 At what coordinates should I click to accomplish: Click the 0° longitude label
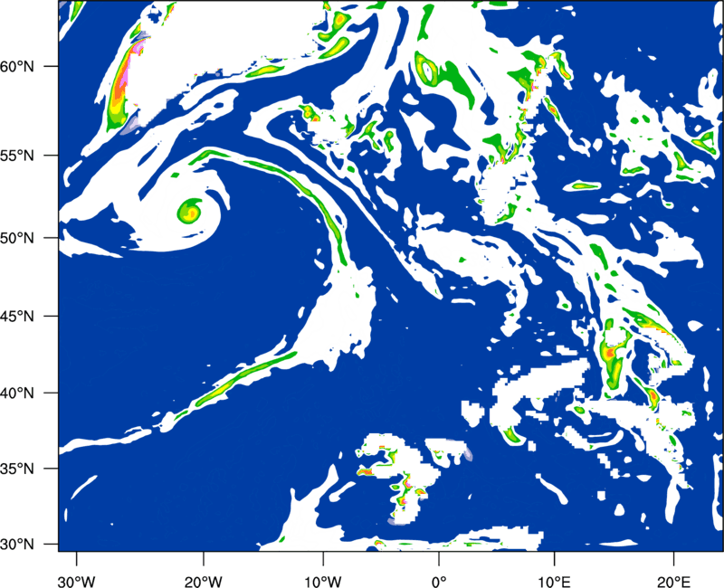[439, 582]
